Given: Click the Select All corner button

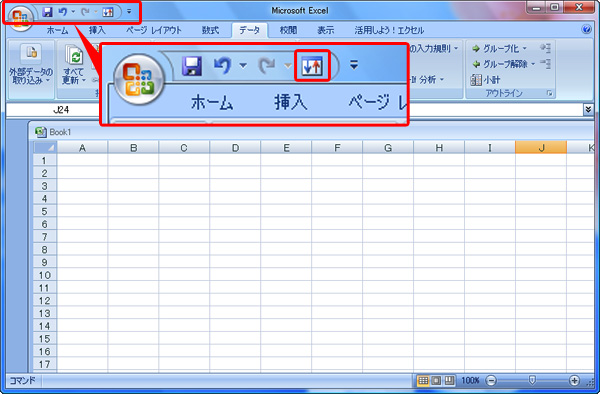Looking at the screenshot, I should [45, 147].
